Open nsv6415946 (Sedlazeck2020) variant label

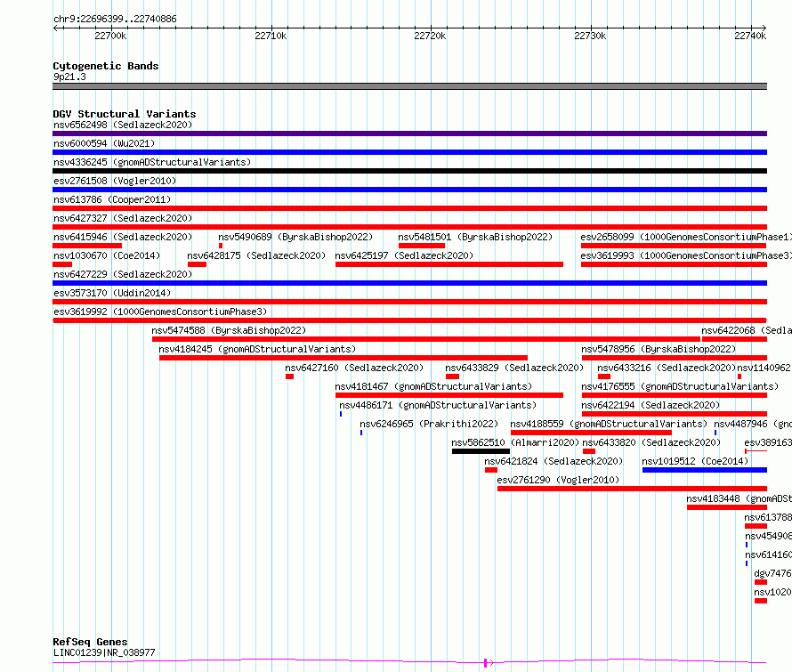coord(123,237)
